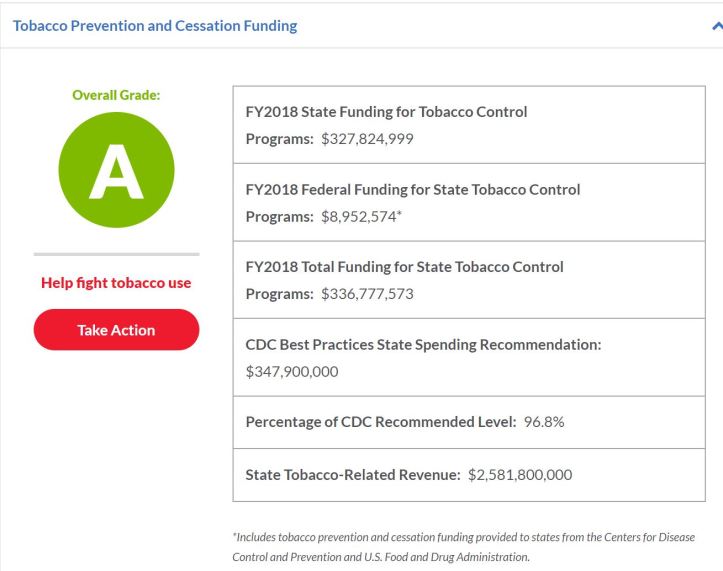Click the Tobacco Prevention and Cessation Funding header
The image size is (723, 571).
tap(155, 26)
